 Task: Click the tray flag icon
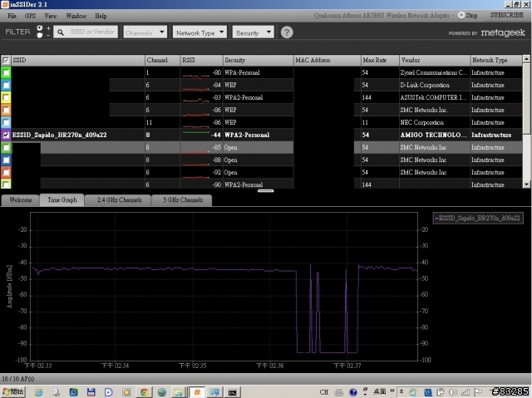click(x=478, y=392)
